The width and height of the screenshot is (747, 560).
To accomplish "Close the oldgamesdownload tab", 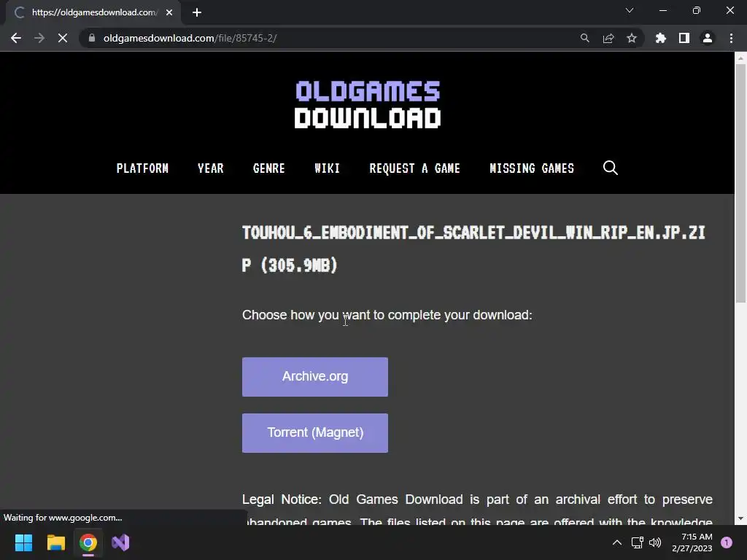I will [169, 12].
